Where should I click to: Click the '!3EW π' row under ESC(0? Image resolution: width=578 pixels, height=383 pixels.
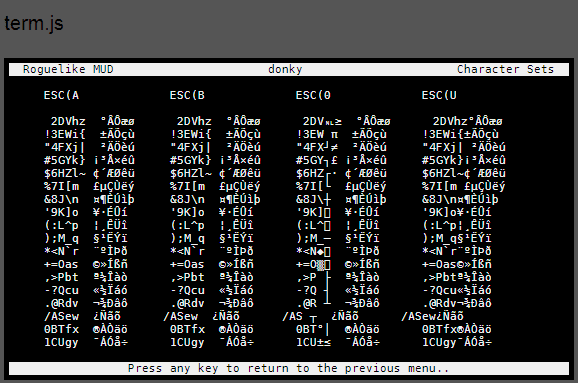coord(317,134)
